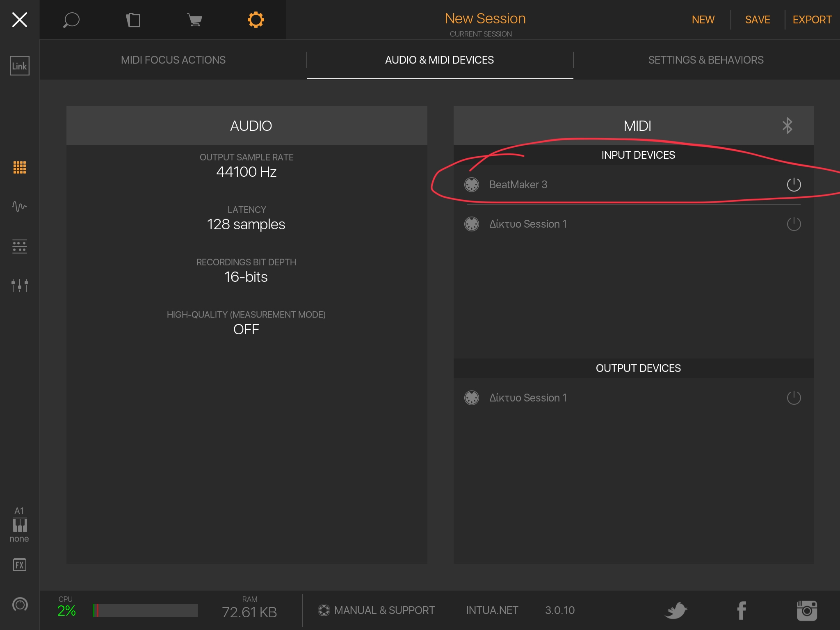Enable input Δίκτυο Session 1 power toggle
The width and height of the screenshot is (840, 630).
[794, 224]
